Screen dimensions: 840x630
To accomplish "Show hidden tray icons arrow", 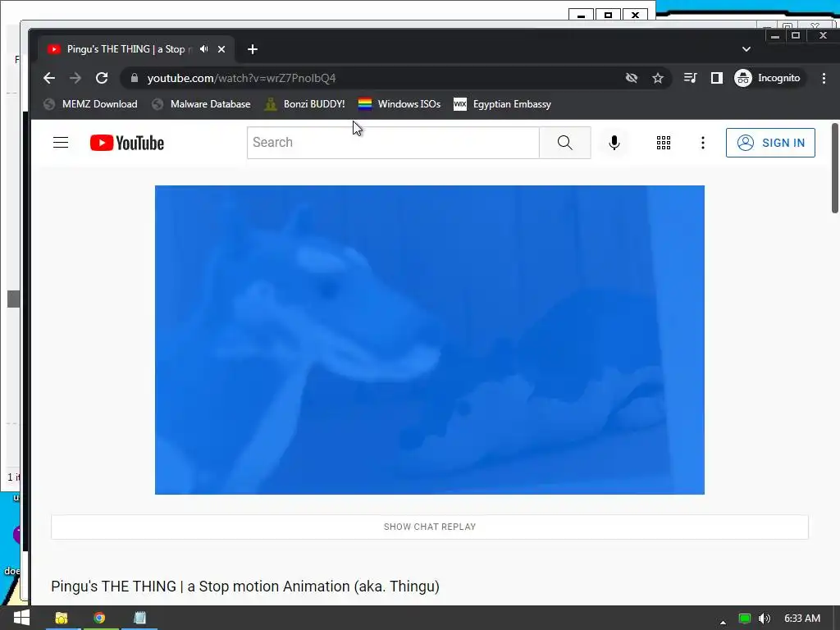I will click(723, 622).
